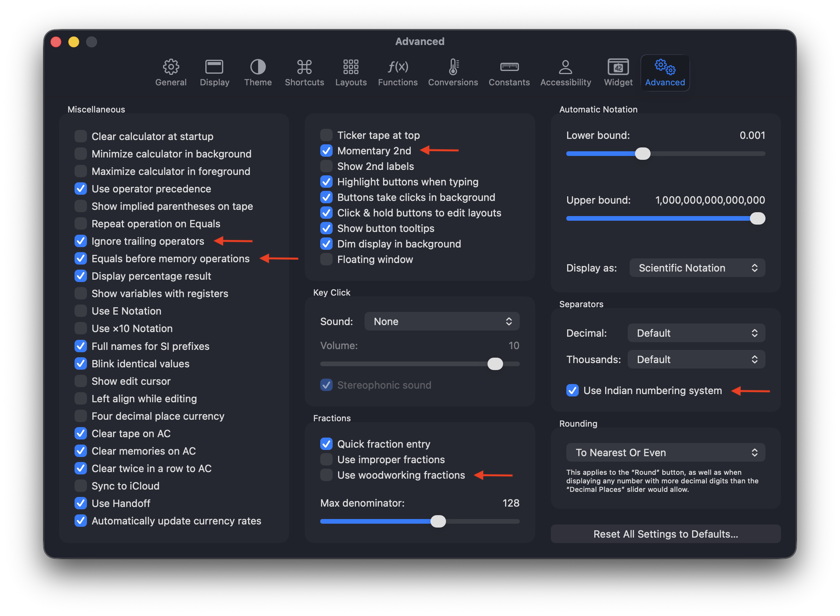Switch to the Accessibility tab label

pos(566,82)
